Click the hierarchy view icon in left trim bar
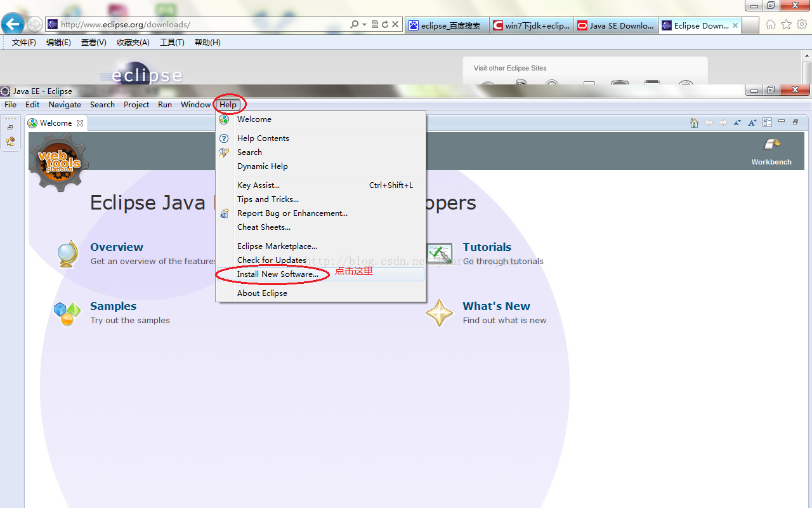The image size is (812, 508). (x=10, y=142)
